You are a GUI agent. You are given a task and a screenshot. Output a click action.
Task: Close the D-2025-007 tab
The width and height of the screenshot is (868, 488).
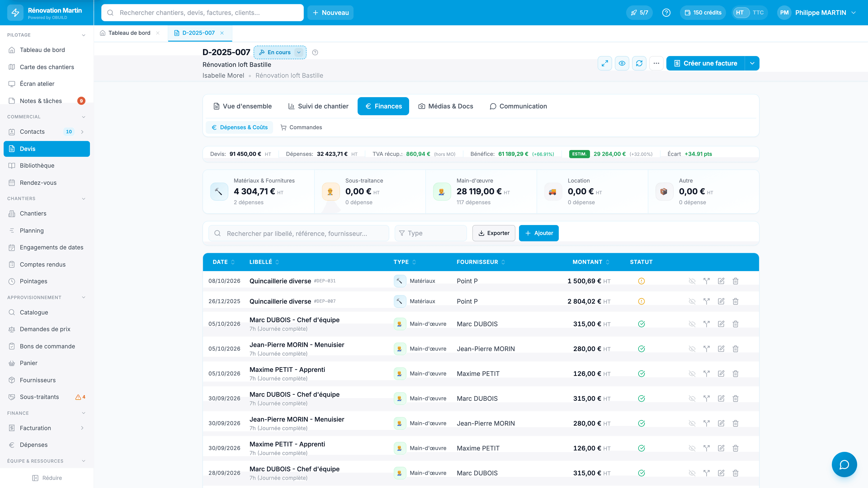point(222,33)
